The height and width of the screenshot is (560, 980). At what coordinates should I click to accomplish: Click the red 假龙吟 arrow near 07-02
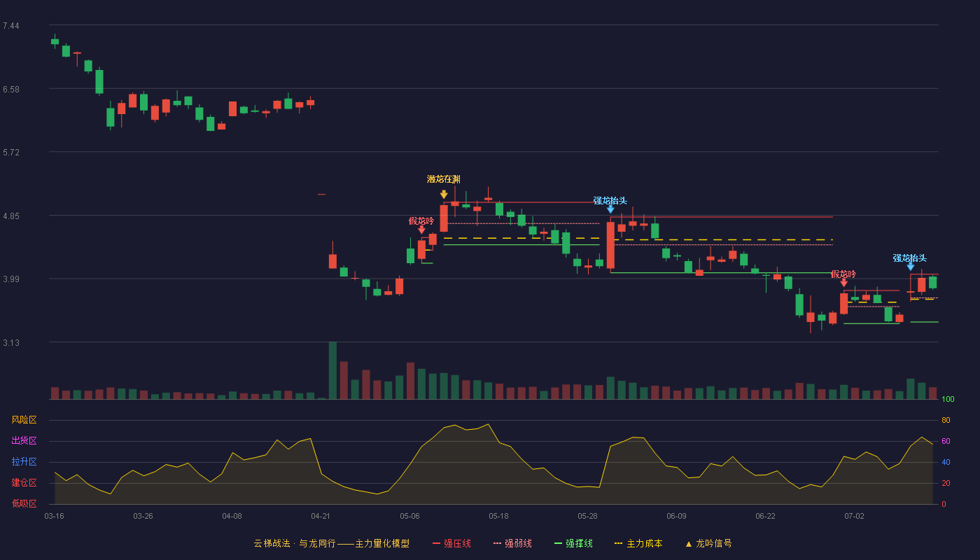[x=843, y=283]
